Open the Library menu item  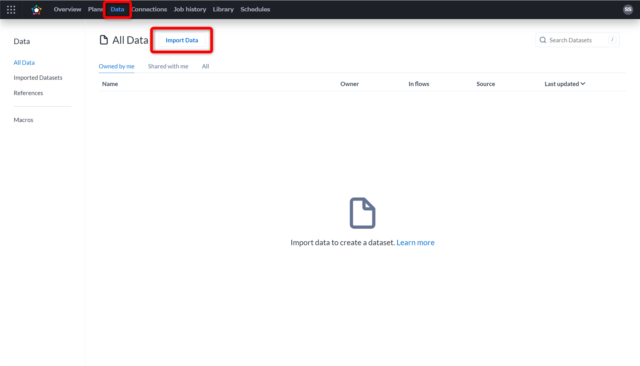[223, 9]
